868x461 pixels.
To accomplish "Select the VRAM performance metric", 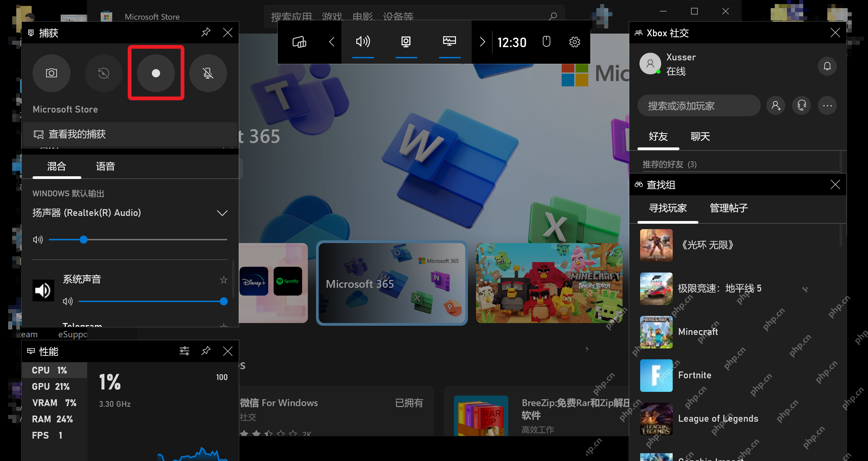I will tap(55, 403).
